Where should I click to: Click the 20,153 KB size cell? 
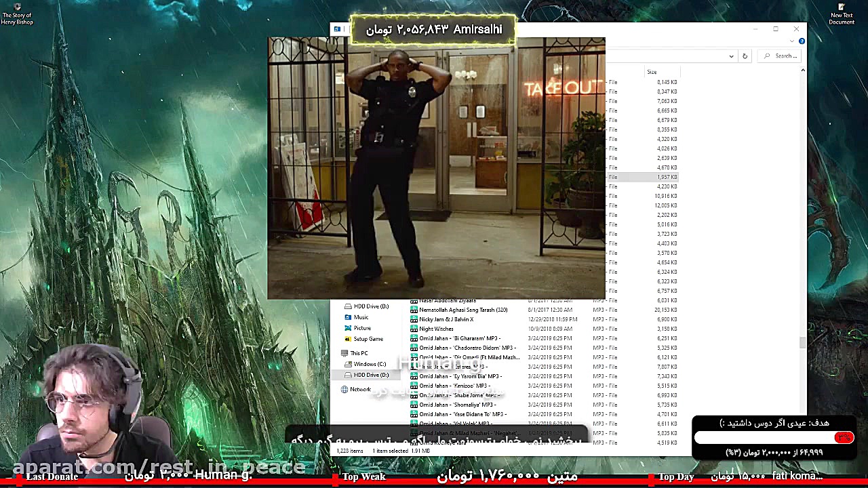point(666,310)
